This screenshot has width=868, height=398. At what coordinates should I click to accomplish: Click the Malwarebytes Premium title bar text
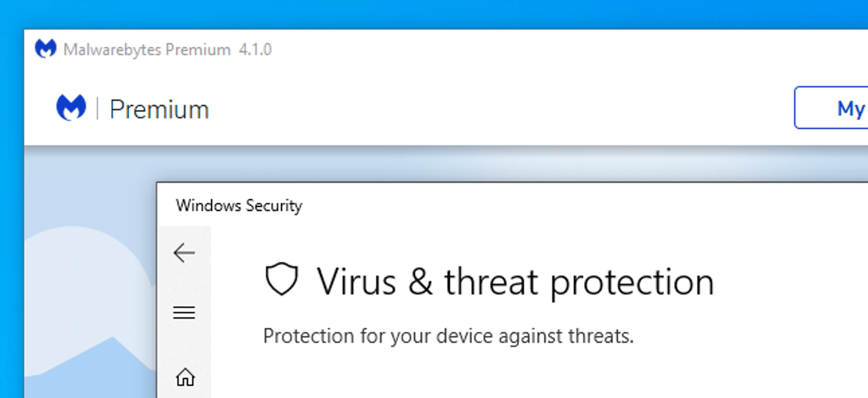click(x=146, y=50)
